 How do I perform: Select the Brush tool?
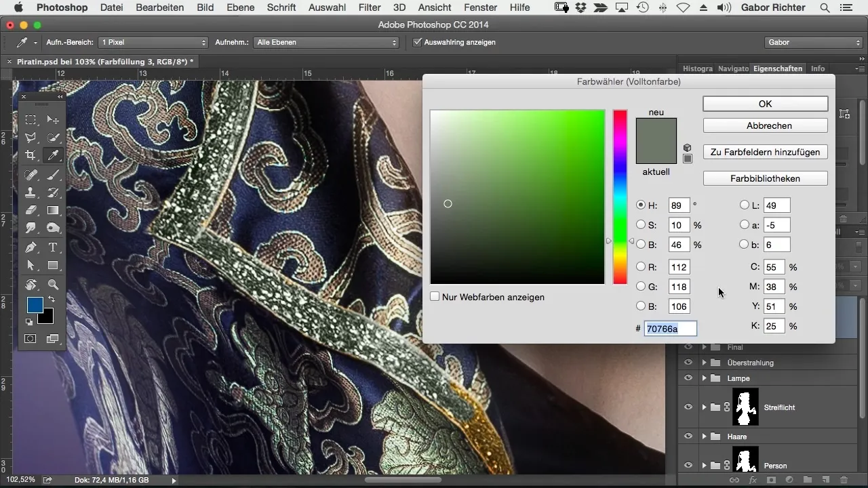click(x=53, y=176)
